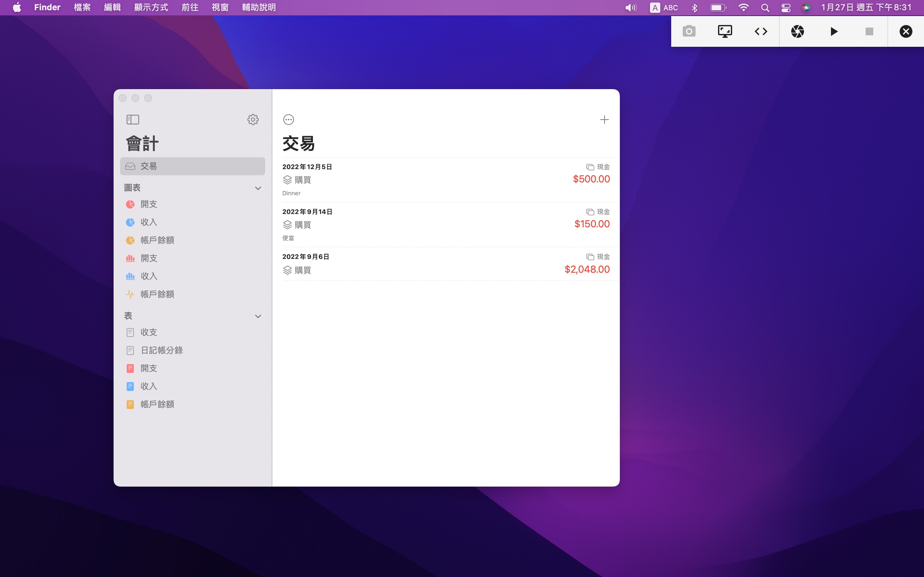Open the $500.00 Dinner transaction

click(x=446, y=180)
